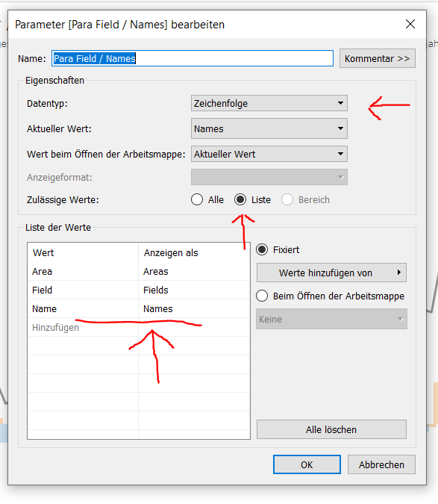Select the Liste radio button
438x504 pixels.
tap(240, 199)
